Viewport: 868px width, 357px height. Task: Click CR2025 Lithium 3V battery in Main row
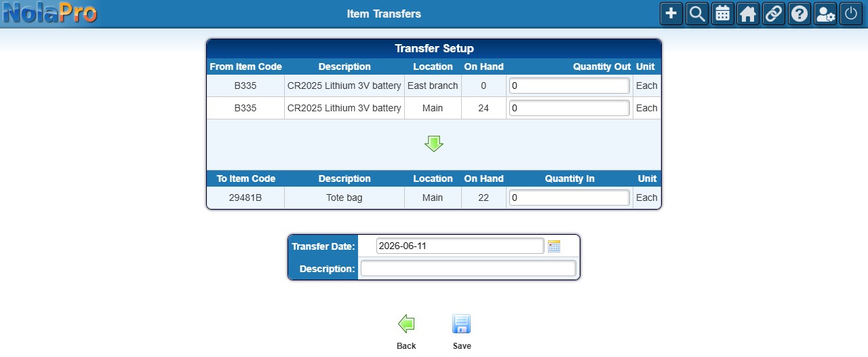pyautogui.click(x=344, y=108)
